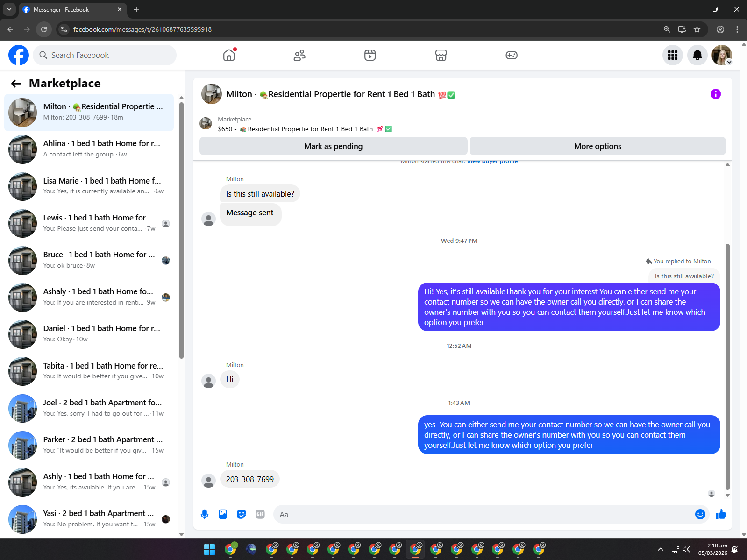Open the Marketplace storefront icon

(441, 55)
